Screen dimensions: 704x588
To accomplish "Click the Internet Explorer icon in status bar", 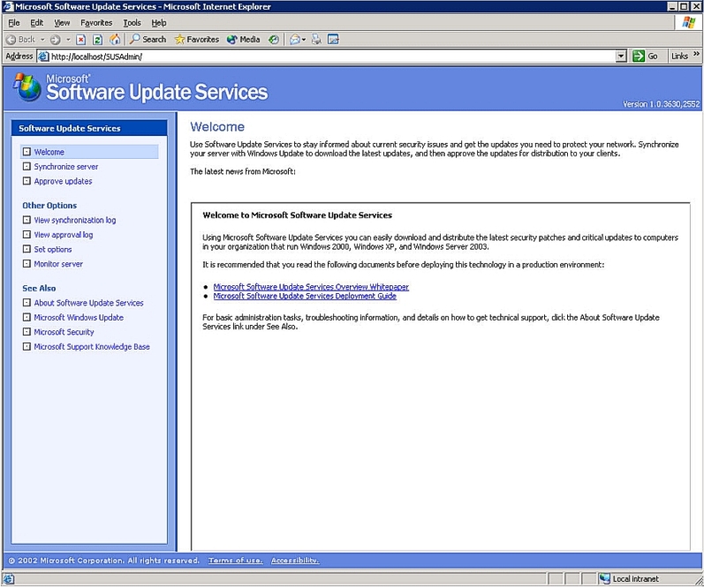I will (9, 579).
